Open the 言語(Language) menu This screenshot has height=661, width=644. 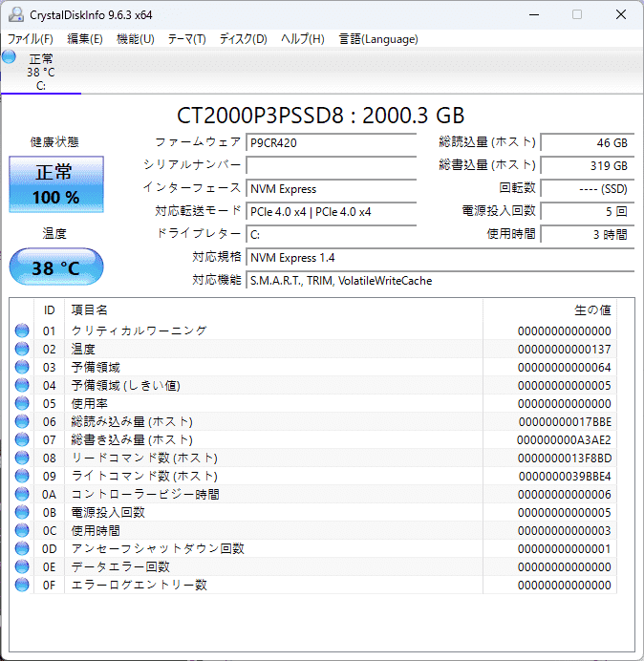pyautogui.click(x=378, y=39)
